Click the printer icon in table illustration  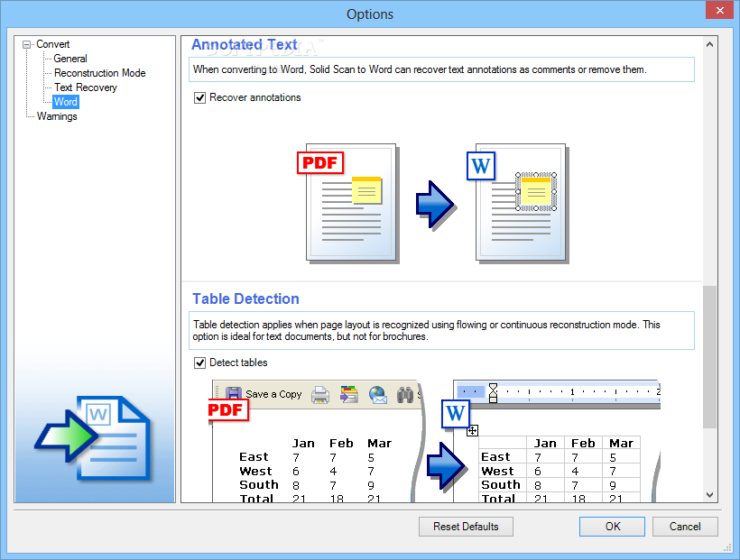(320, 395)
